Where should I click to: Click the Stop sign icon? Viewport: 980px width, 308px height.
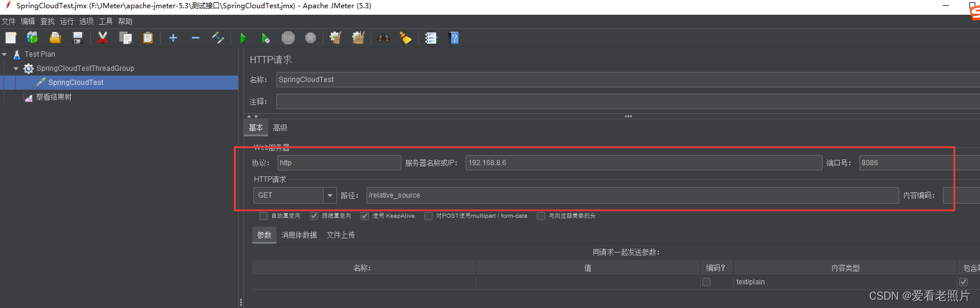coord(288,38)
